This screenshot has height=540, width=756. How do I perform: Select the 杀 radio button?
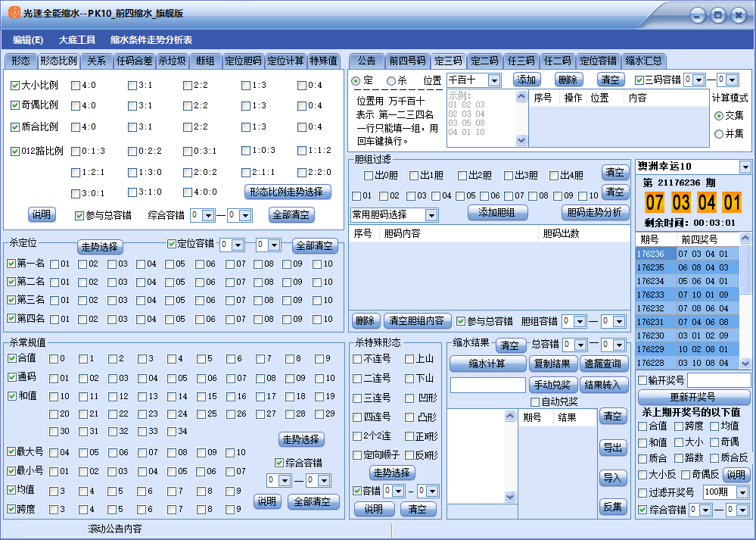[391, 80]
